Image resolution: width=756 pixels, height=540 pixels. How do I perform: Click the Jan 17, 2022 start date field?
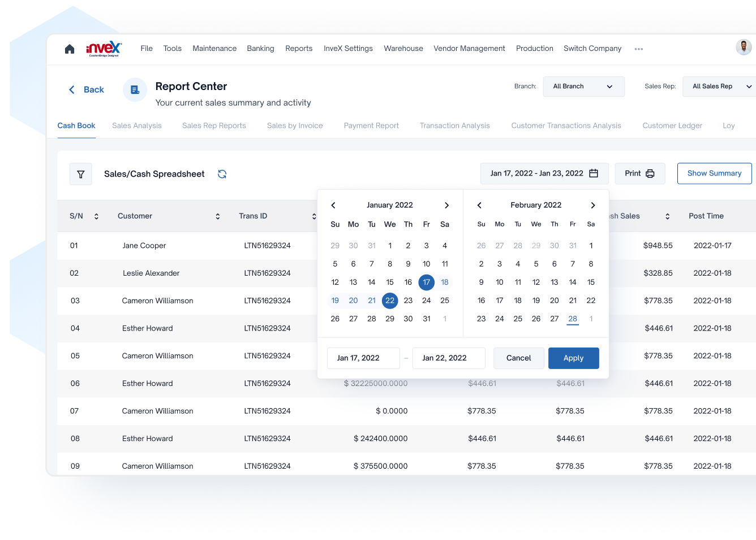[363, 358]
